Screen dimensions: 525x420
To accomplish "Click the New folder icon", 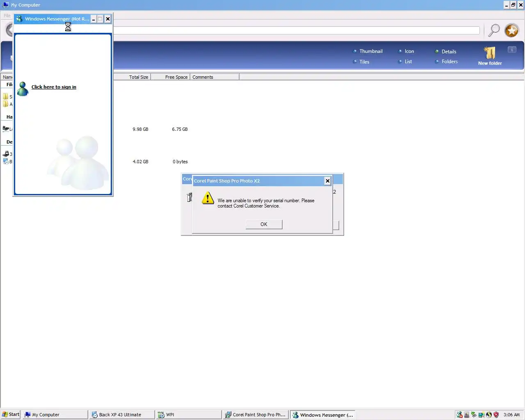I will [x=490, y=53].
